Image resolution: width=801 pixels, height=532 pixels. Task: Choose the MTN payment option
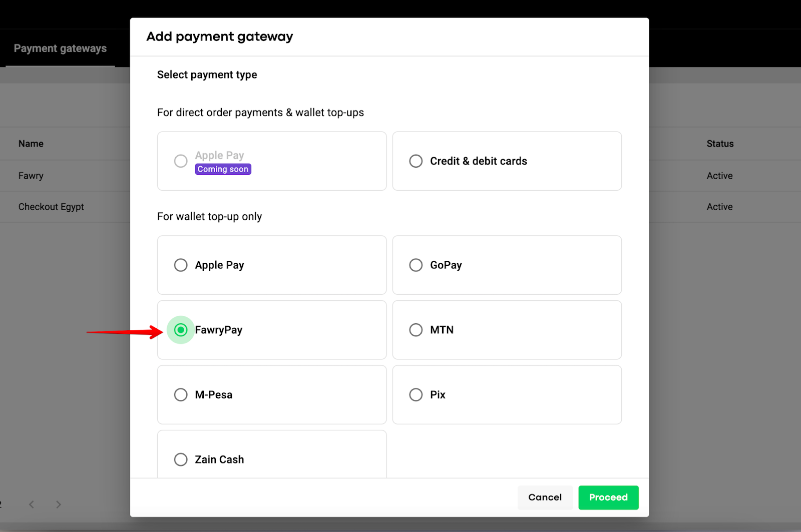[416, 330]
